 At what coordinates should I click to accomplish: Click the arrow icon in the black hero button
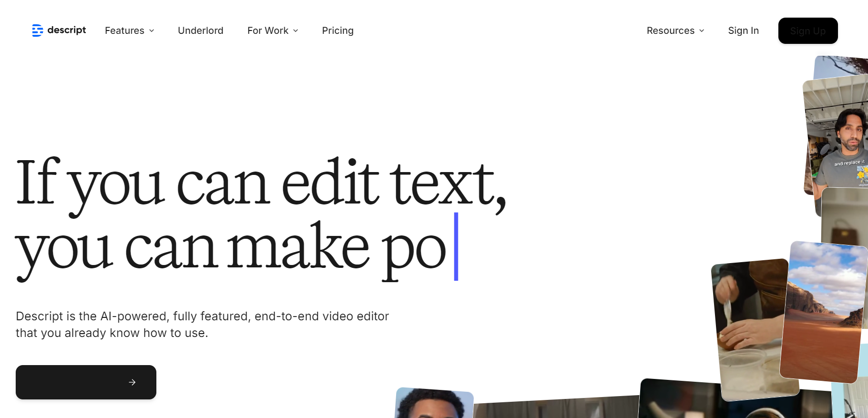point(132,382)
